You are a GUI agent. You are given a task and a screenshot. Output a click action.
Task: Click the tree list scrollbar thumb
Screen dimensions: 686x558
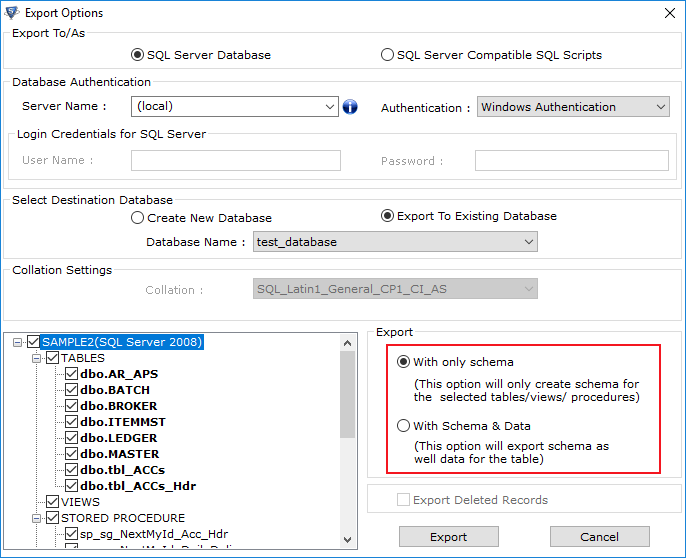348,394
